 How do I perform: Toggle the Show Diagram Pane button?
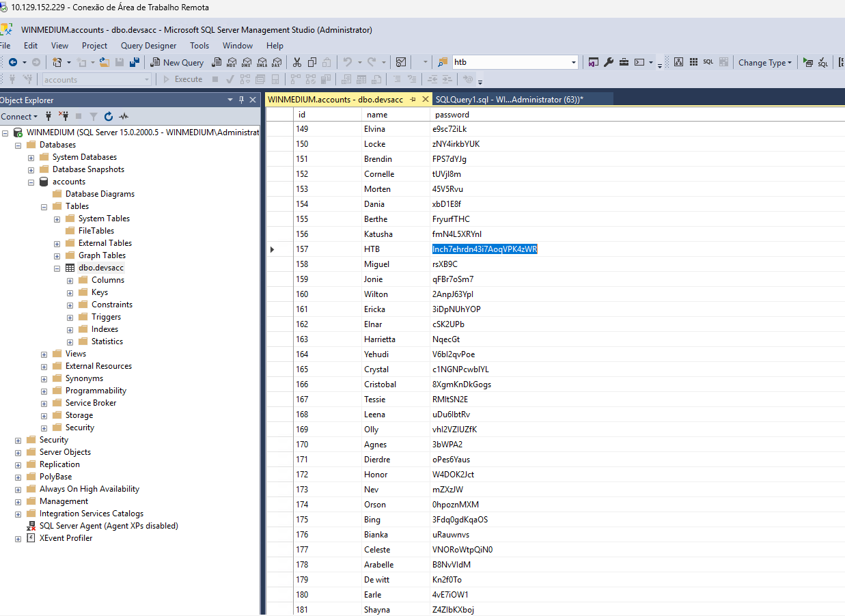tap(678, 62)
